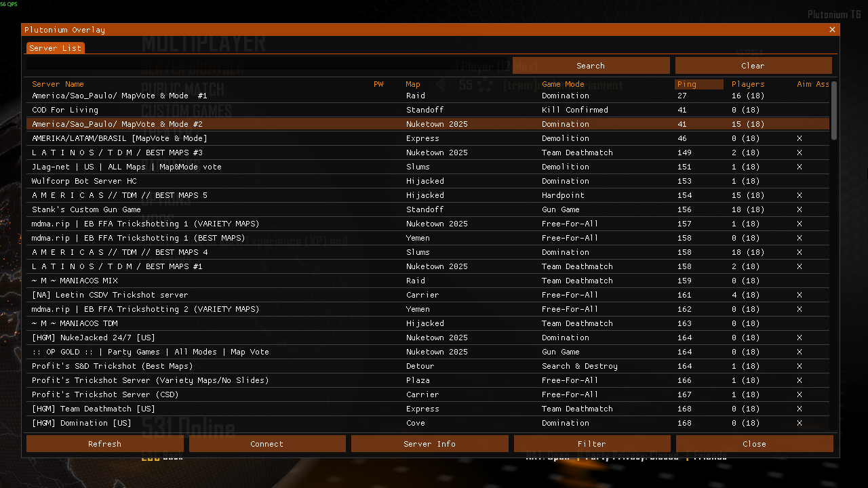The height and width of the screenshot is (488, 868).
Task: Select the America/Sao_Paulo MapVote & Mode #1 server
Action: [x=428, y=96]
